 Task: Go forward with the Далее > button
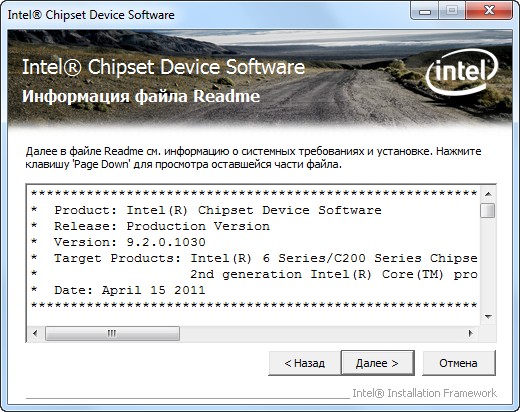(x=378, y=363)
